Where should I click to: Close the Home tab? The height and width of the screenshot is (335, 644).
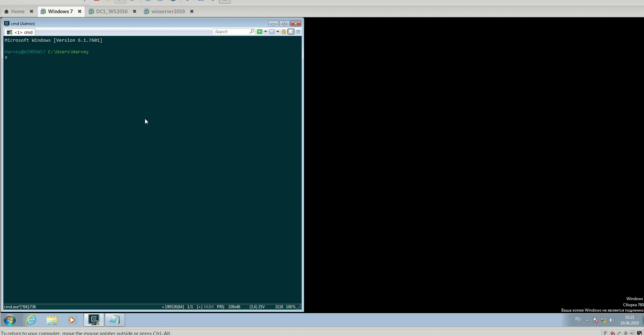coord(32,12)
